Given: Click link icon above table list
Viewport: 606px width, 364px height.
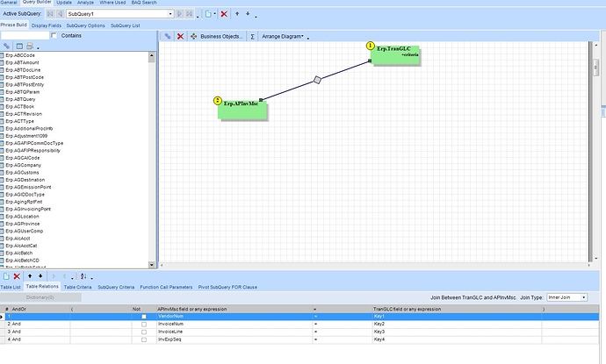Looking at the screenshot, I should (x=6, y=46).
